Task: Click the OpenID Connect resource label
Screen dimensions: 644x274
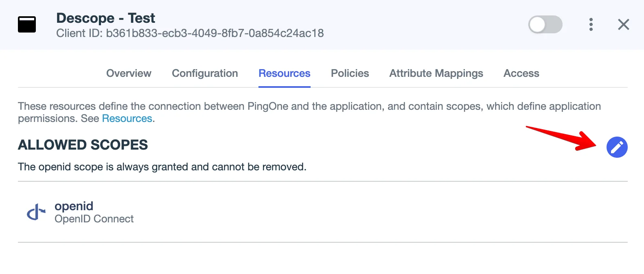Action: tap(94, 219)
